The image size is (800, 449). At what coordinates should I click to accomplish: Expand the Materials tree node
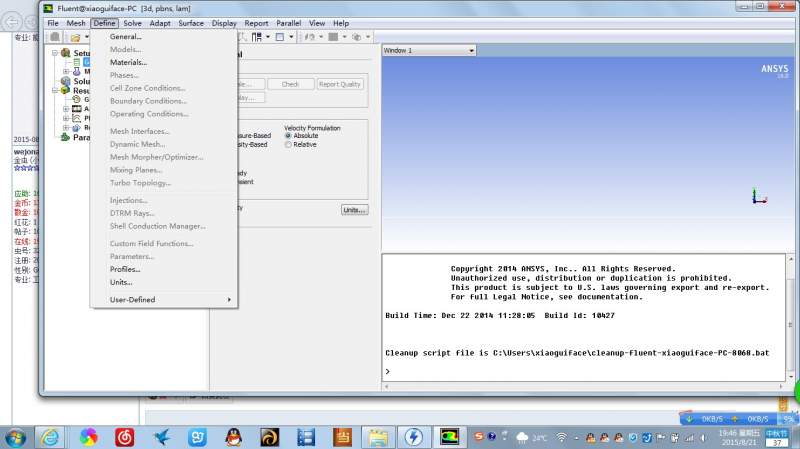tap(66, 71)
